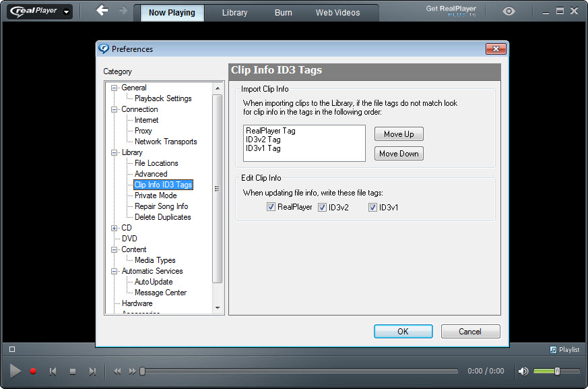Select ID3v2 Tag in the order list
Screen dimensions: 588x389
263,140
